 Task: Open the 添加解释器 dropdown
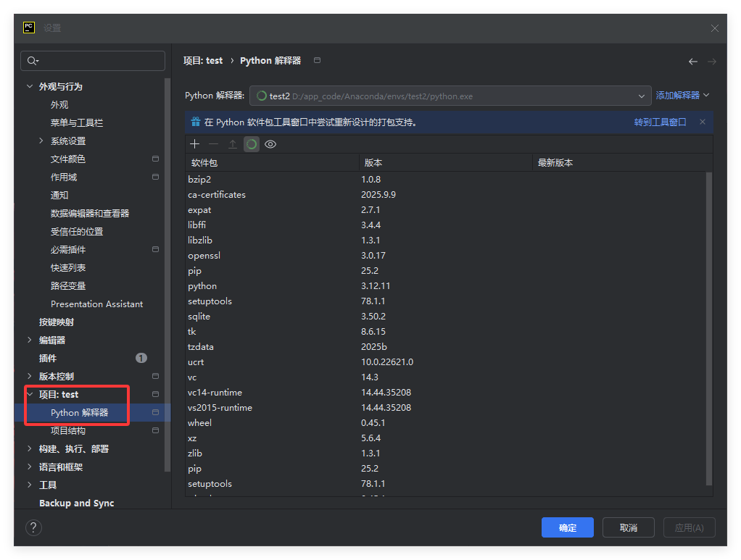[x=682, y=96]
